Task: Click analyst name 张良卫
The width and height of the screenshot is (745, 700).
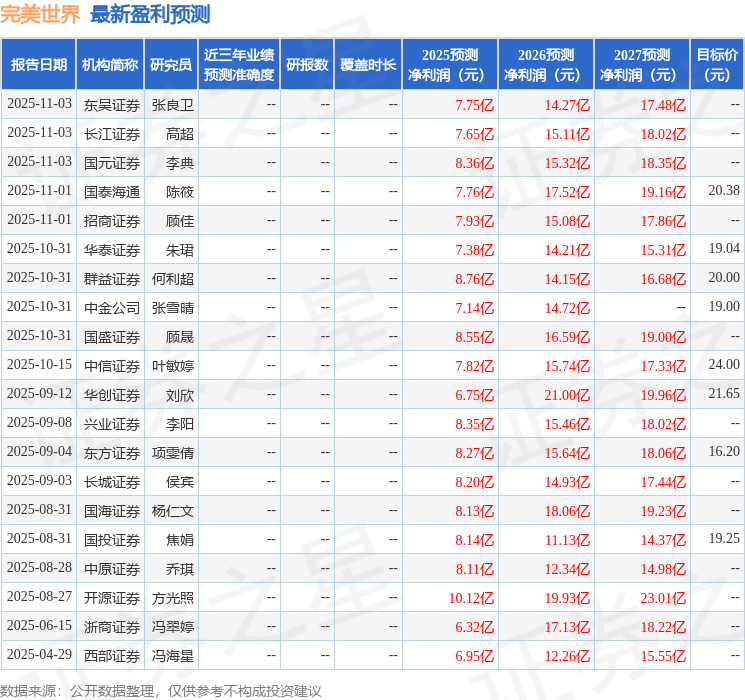Action: click(173, 105)
